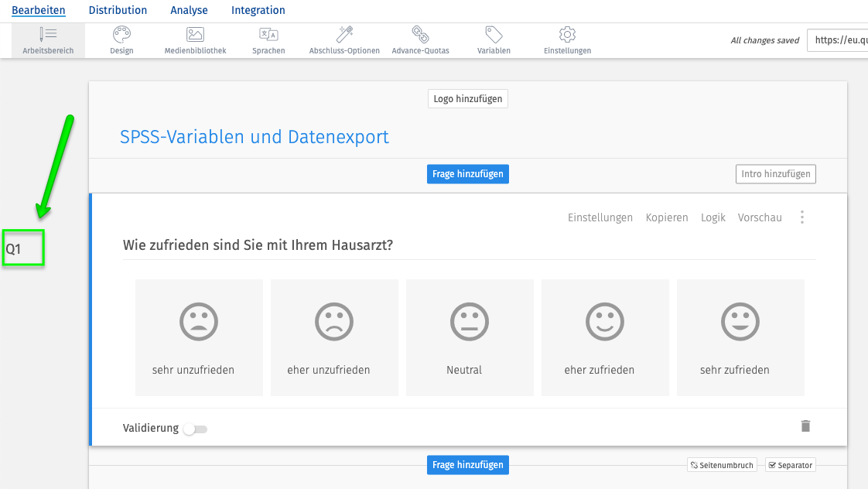This screenshot has width=868, height=489.
Task: Click the eher zufrieden label
Action: click(x=600, y=370)
